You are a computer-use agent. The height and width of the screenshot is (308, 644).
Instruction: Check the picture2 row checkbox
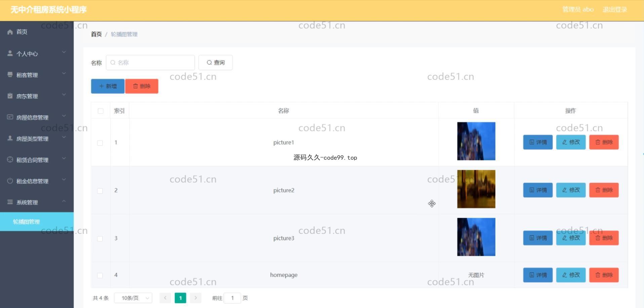(100, 191)
